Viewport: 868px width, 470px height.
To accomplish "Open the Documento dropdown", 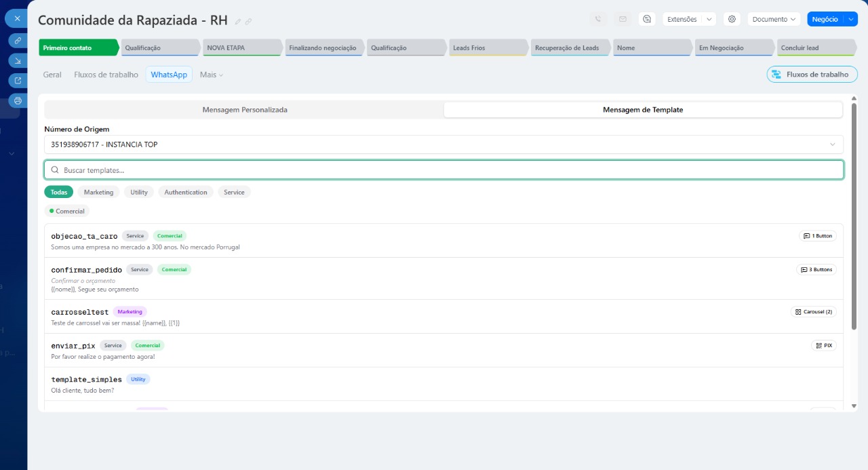I will click(x=774, y=19).
